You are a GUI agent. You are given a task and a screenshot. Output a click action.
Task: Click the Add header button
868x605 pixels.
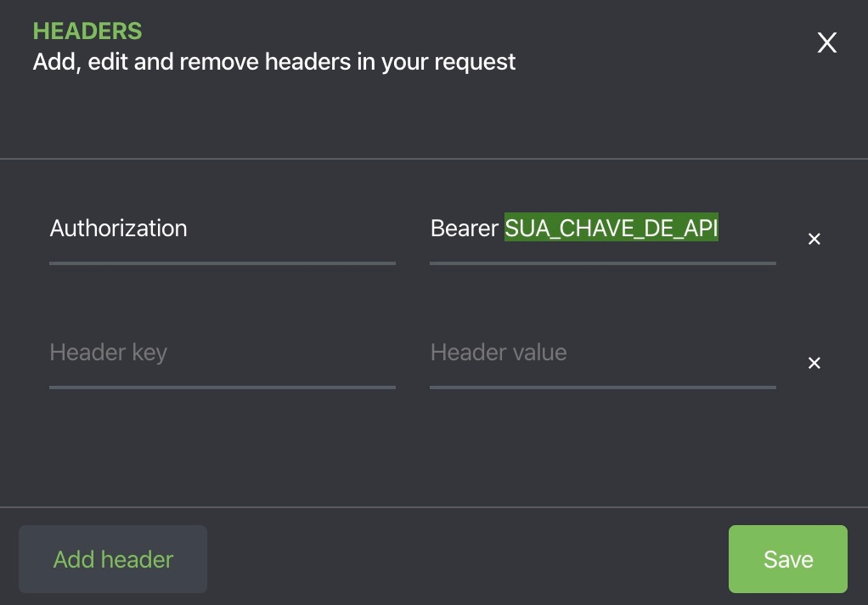pos(113,559)
